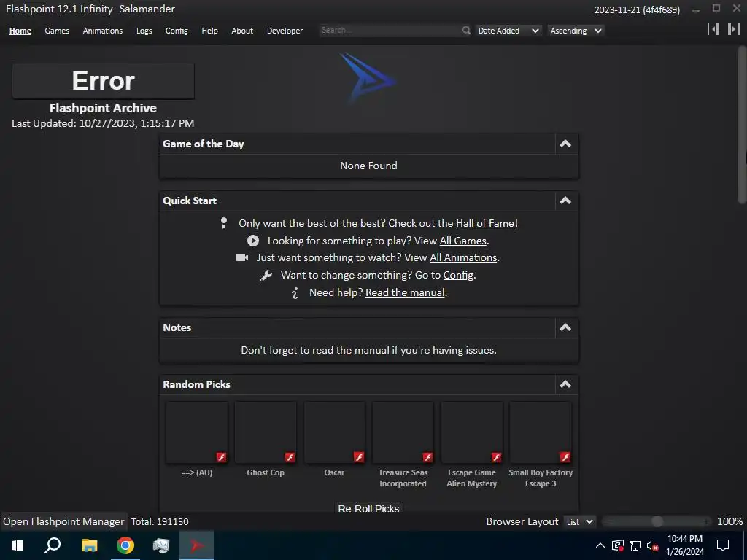Click the large Error button
747x560 pixels.
pos(104,81)
